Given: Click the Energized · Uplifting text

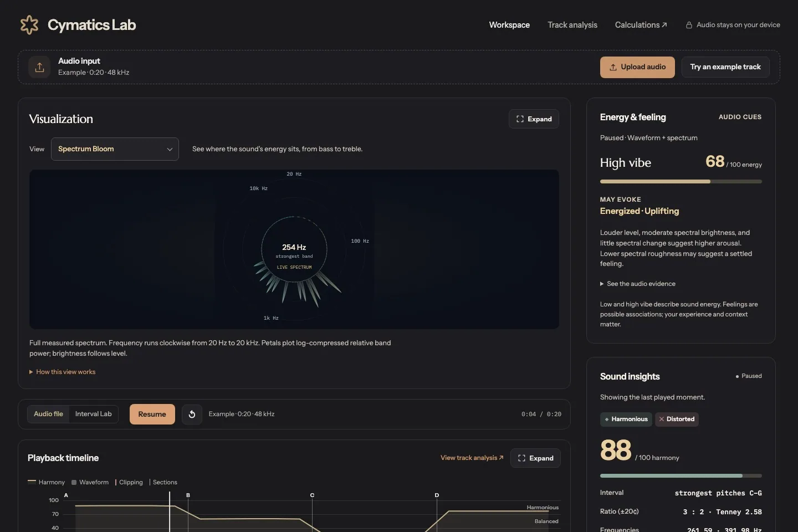Looking at the screenshot, I should point(639,211).
